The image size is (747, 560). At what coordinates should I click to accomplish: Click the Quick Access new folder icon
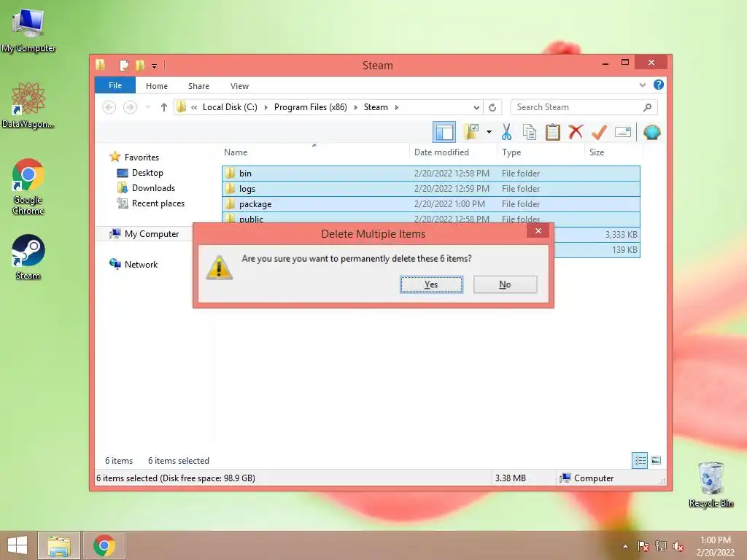140,65
